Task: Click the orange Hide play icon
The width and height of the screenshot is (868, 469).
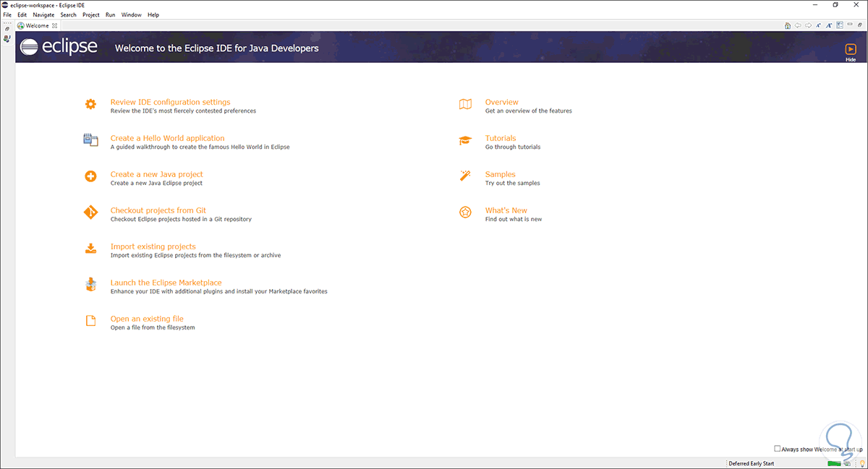Action: click(851, 49)
